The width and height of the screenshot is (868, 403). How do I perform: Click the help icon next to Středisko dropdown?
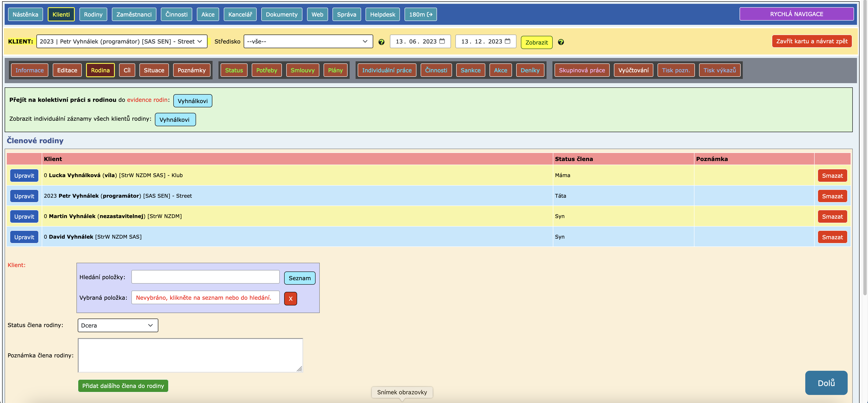tap(381, 42)
